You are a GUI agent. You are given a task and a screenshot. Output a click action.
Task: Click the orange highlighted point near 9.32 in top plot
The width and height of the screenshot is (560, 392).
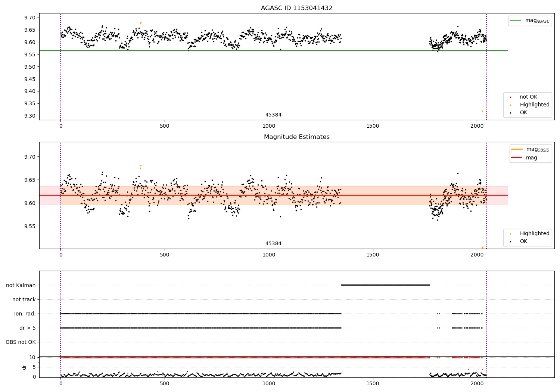482,111
